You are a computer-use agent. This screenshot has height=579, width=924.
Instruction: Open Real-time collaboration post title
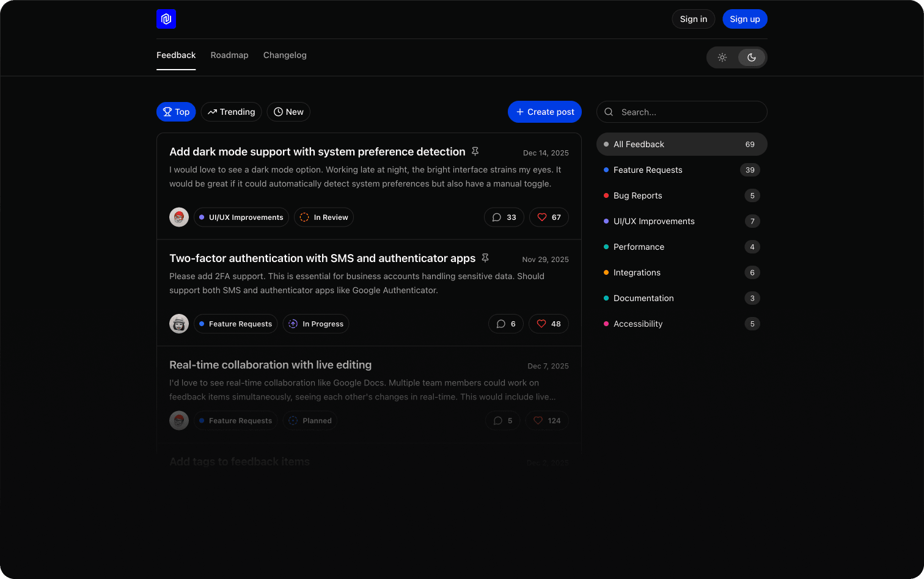[270, 365]
